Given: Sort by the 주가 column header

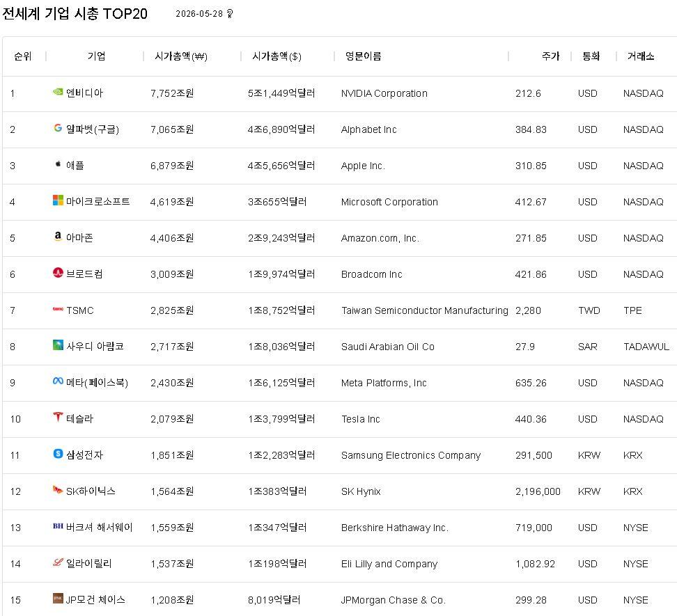Looking at the screenshot, I should pos(550,56).
